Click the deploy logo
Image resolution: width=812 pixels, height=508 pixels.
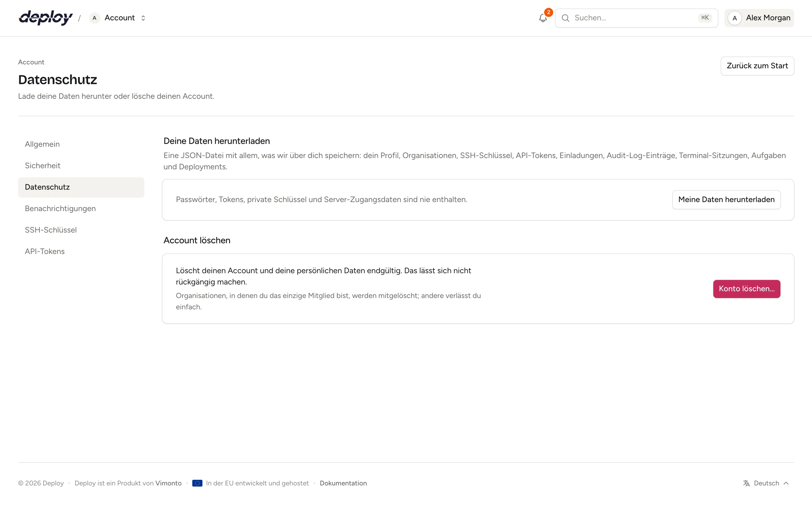click(46, 18)
